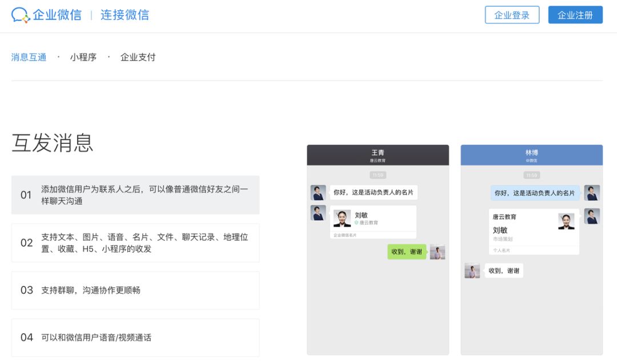
Task: Switch to the 企业支付 tab
Action: click(x=138, y=57)
